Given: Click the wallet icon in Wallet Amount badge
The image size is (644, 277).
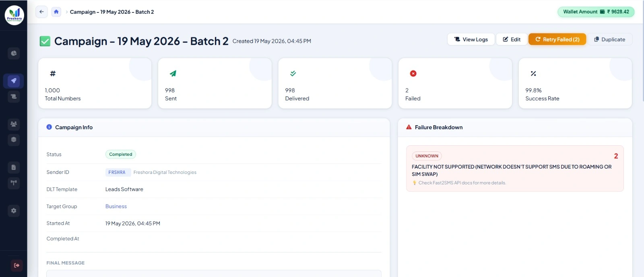Looking at the screenshot, I should coord(602,12).
